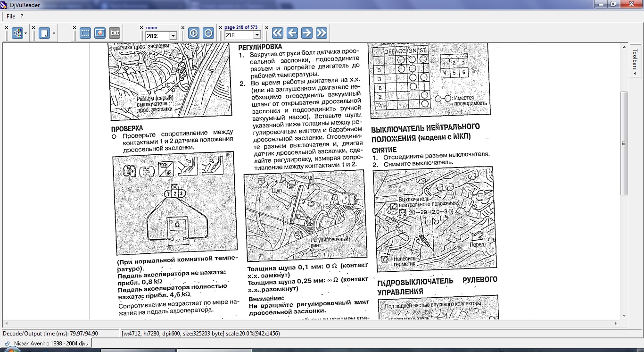Image resolution: width=644 pixels, height=352 pixels.
Task: Expand the Toolbars side panel
Action: pyautogui.click(x=635, y=61)
